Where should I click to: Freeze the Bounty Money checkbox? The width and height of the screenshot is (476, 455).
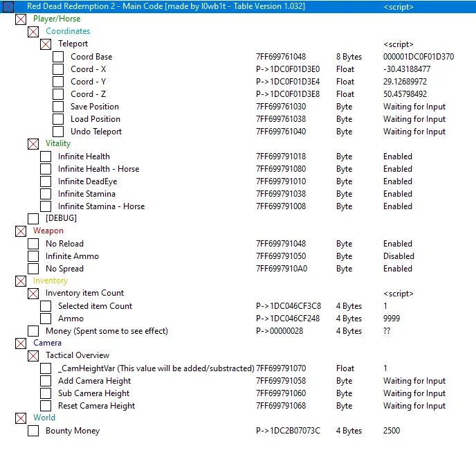click(x=33, y=431)
